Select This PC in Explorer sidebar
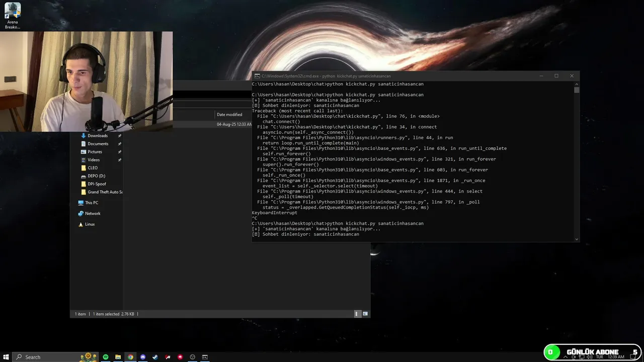 click(x=92, y=203)
